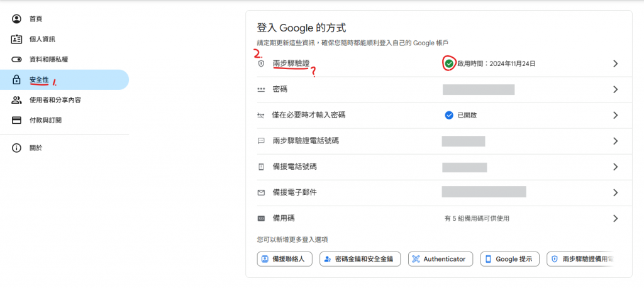This screenshot has width=644, height=288.
Task: Expand the 備援電話號碼 row chevron
Action: (615, 167)
